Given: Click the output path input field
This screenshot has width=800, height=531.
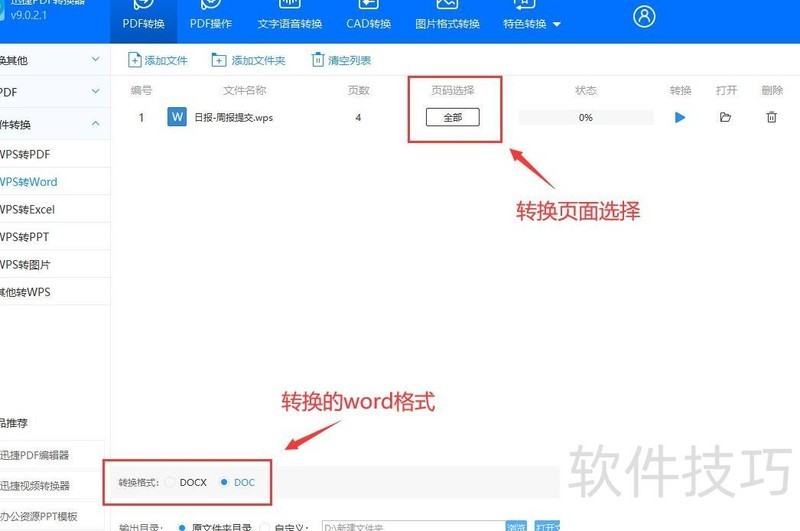Looking at the screenshot, I should pyautogui.click(x=413, y=526).
